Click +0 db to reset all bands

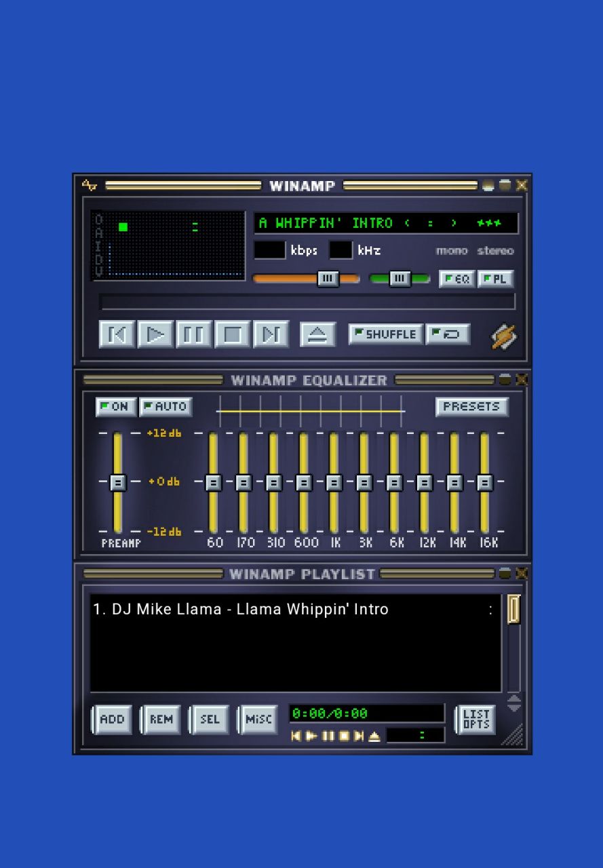click(x=164, y=481)
